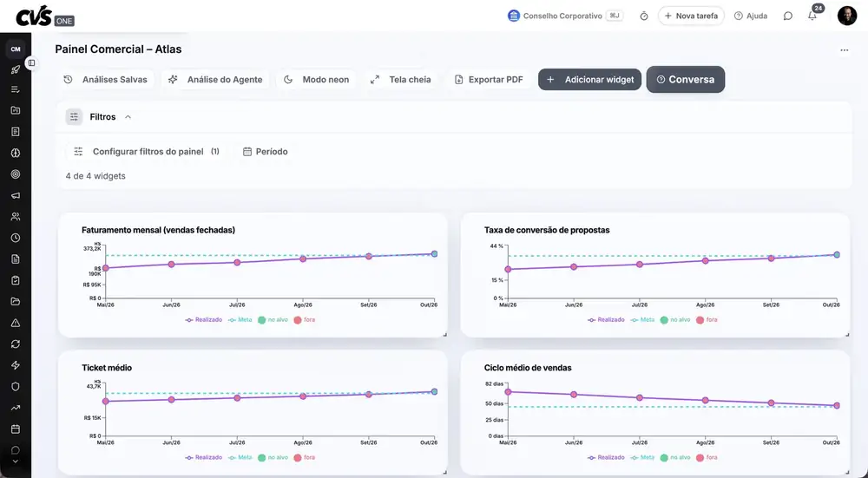
Task: Open the checklist lines icon in sidebar
Action: 16,89
